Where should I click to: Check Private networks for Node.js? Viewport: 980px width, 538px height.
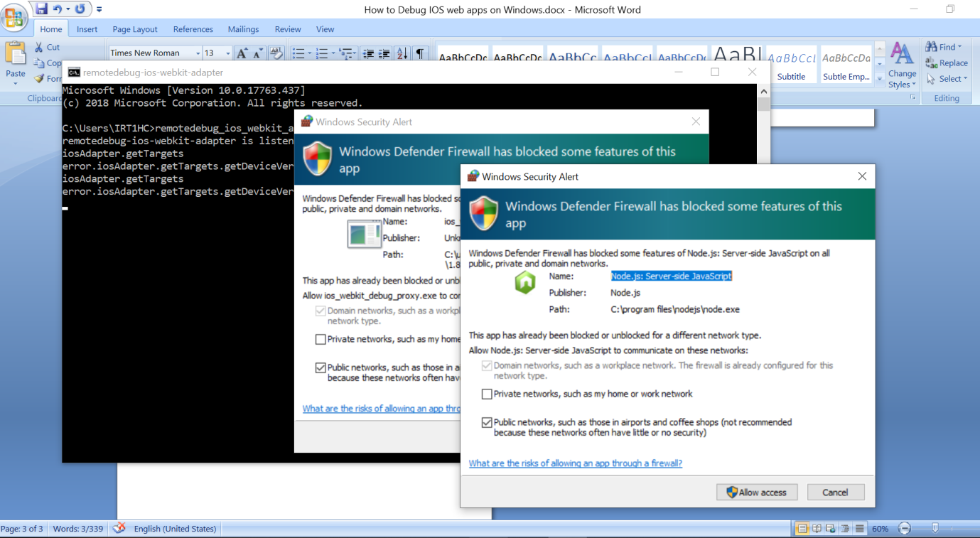[x=487, y=394]
